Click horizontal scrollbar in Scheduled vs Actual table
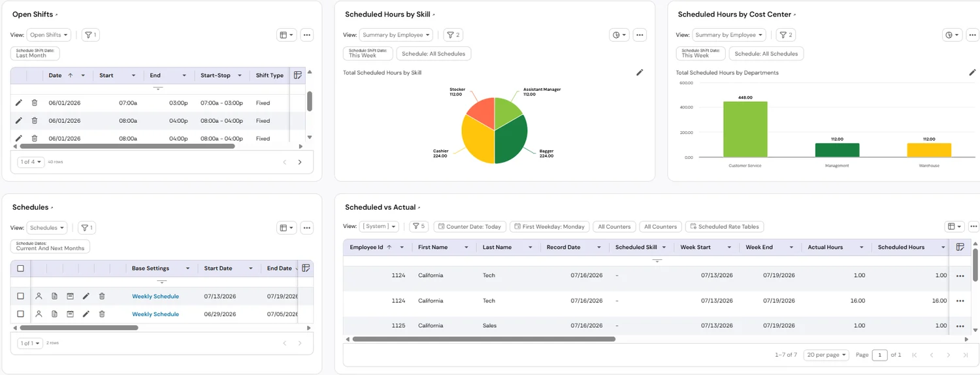980x375 pixels. pos(483,339)
